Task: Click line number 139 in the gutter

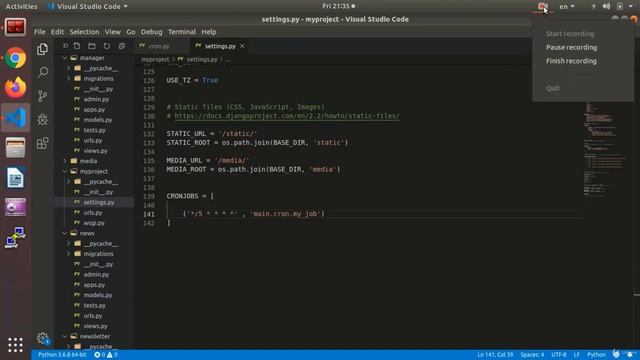Action: pyautogui.click(x=149, y=196)
